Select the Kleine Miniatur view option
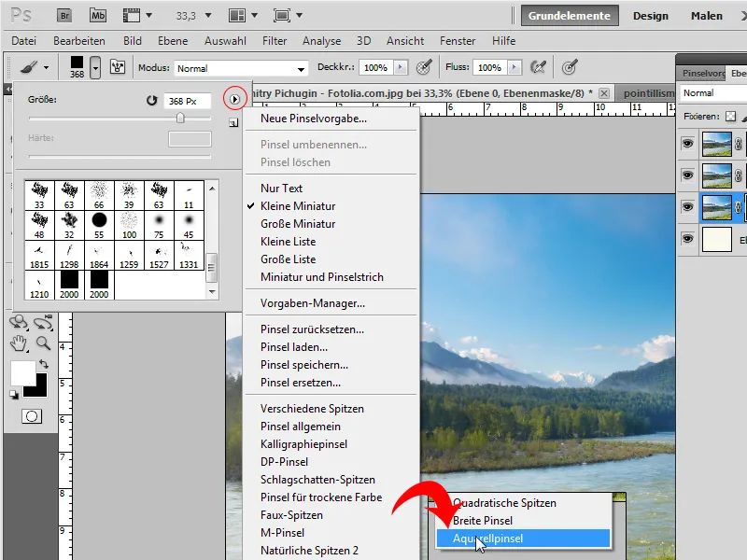Image resolution: width=747 pixels, height=560 pixels. point(298,206)
